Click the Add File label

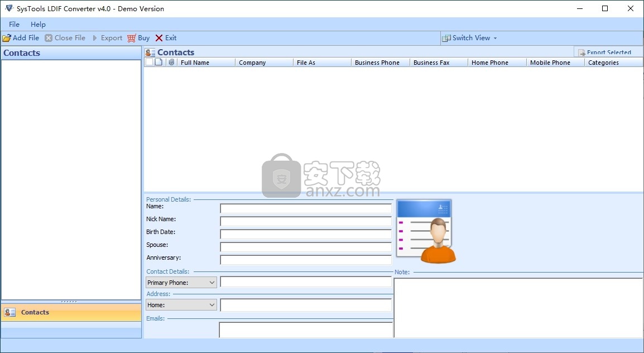tap(26, 38)
